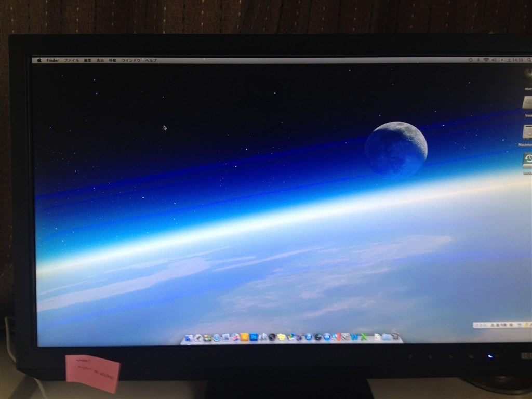Click the input source icon in menu bar
The height and width of the screenshot is (399, 532).
pos(502,60)
